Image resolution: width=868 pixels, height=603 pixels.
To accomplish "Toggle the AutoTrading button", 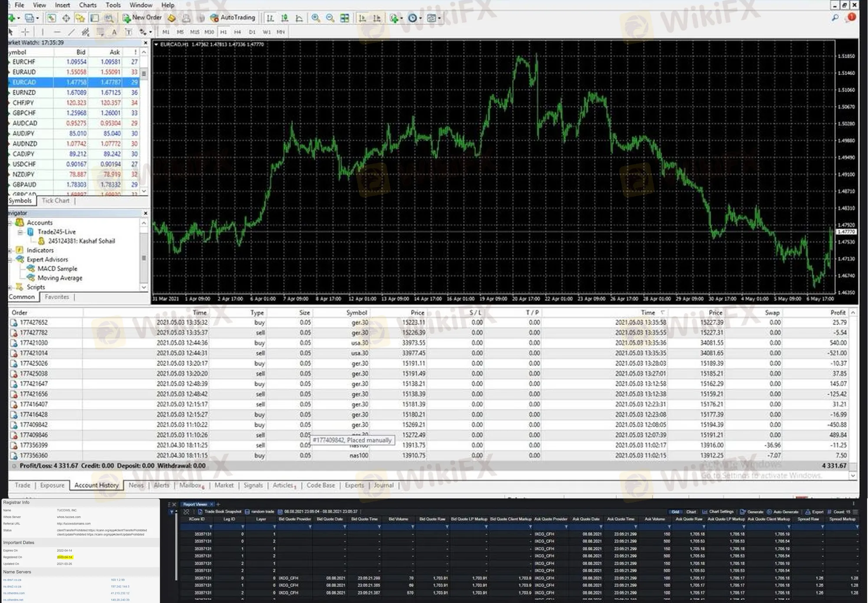I will click(233, 18).
